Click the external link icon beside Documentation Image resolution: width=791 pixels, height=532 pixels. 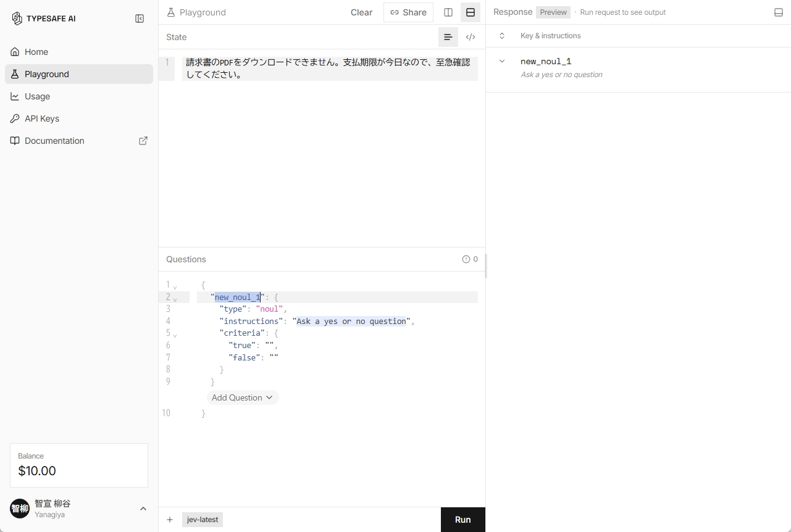(x=143, y=141)
